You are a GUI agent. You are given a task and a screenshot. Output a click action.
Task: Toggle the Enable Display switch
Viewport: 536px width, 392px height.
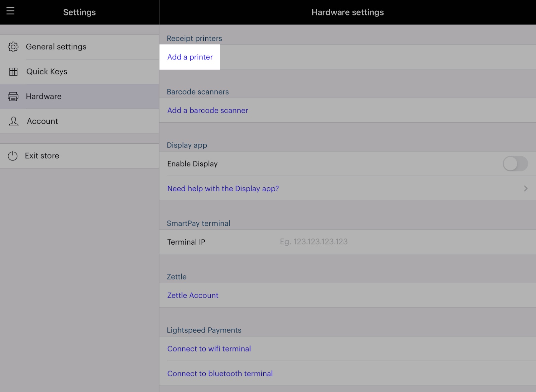515,164
